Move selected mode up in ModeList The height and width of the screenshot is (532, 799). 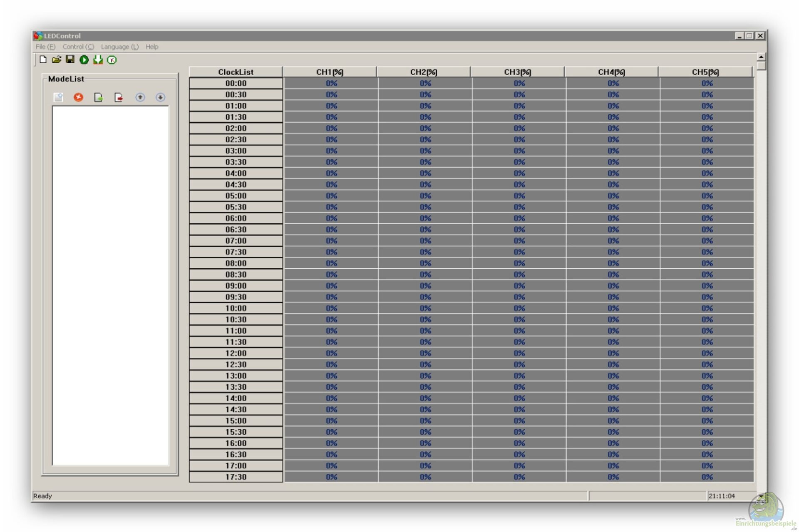(x=140, y=97)
